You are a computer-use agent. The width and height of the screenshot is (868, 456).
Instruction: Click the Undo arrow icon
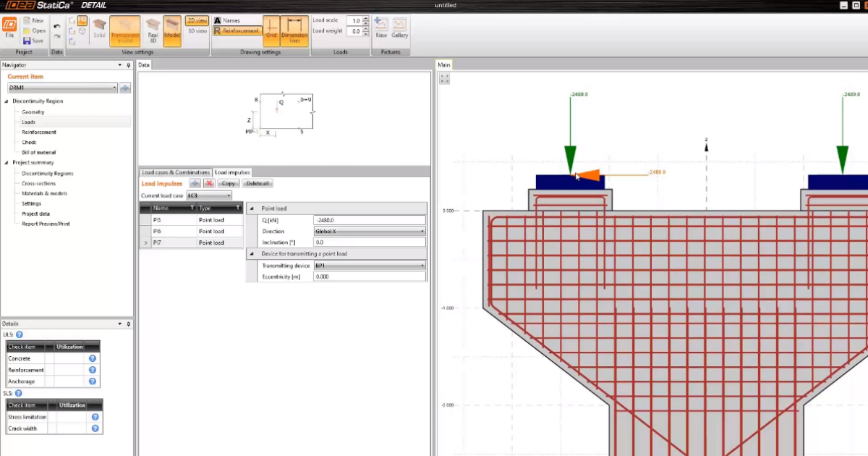click(57, 26)
